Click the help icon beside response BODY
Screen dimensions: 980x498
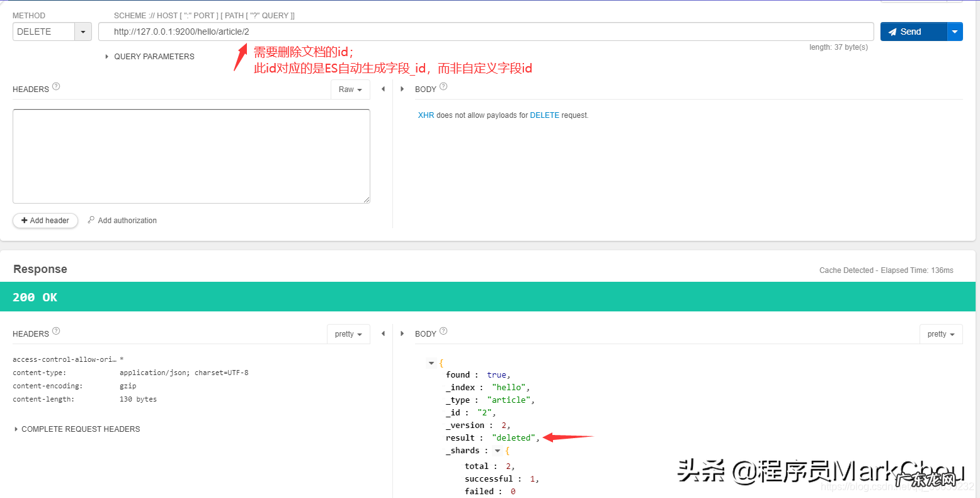443,331
